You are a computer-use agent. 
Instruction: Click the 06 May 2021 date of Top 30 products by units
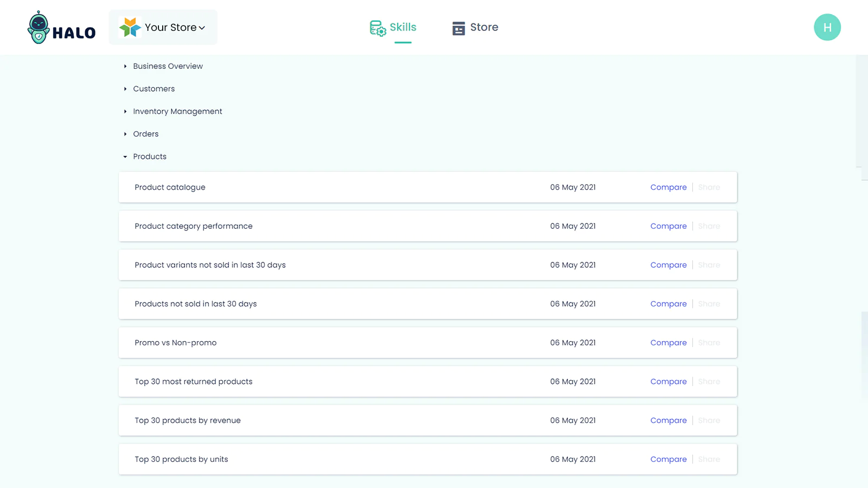point(573,459)
